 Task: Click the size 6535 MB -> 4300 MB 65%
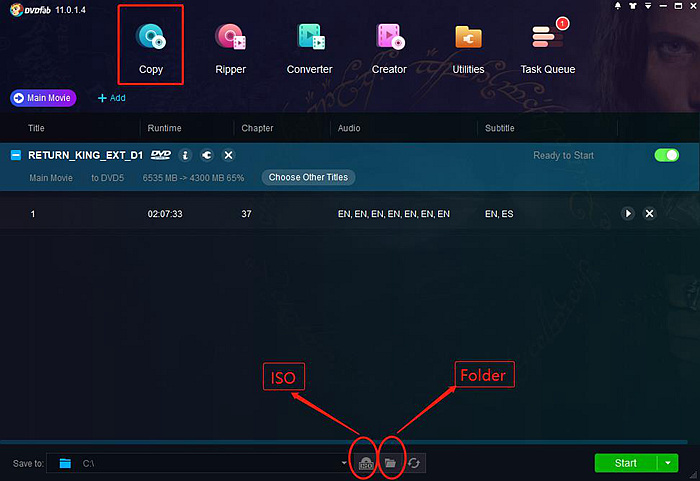(x=193, y=178)
